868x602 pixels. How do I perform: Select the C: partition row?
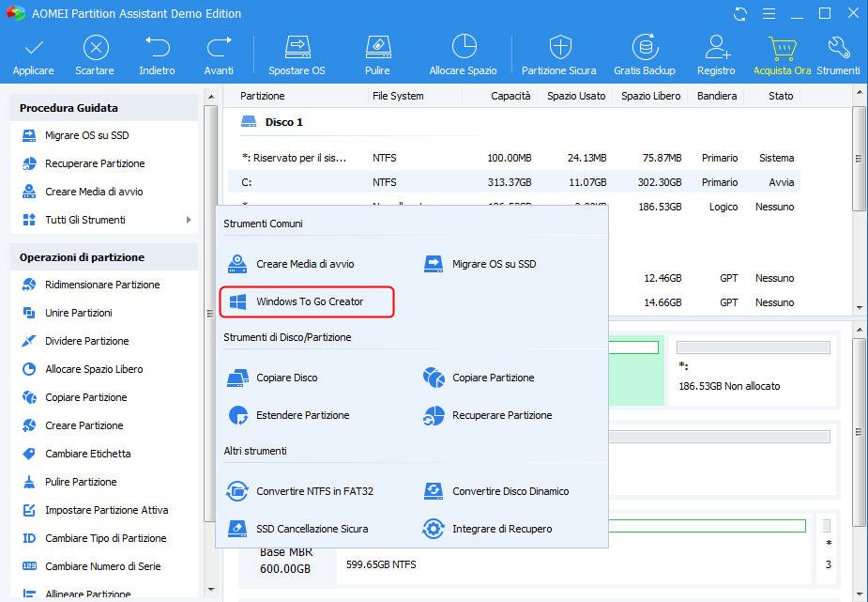click(x=514, y=182)
